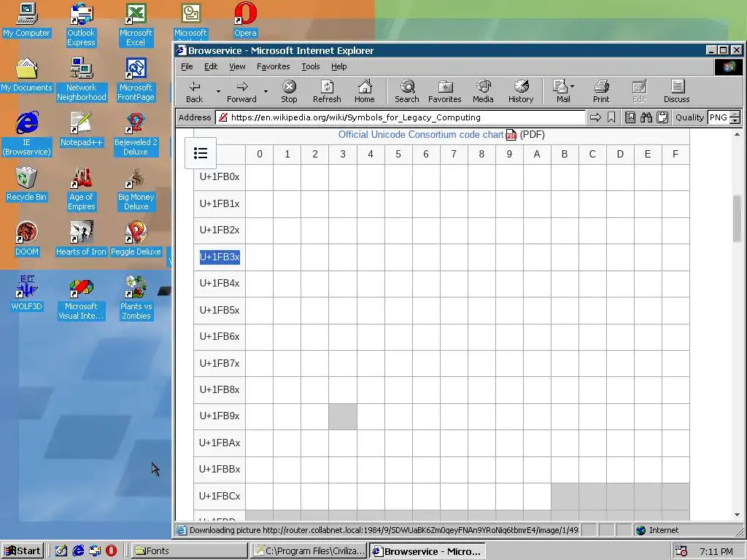
Task: Open the Wikipedia table of contents button
Action: click(x=201, y=153)
